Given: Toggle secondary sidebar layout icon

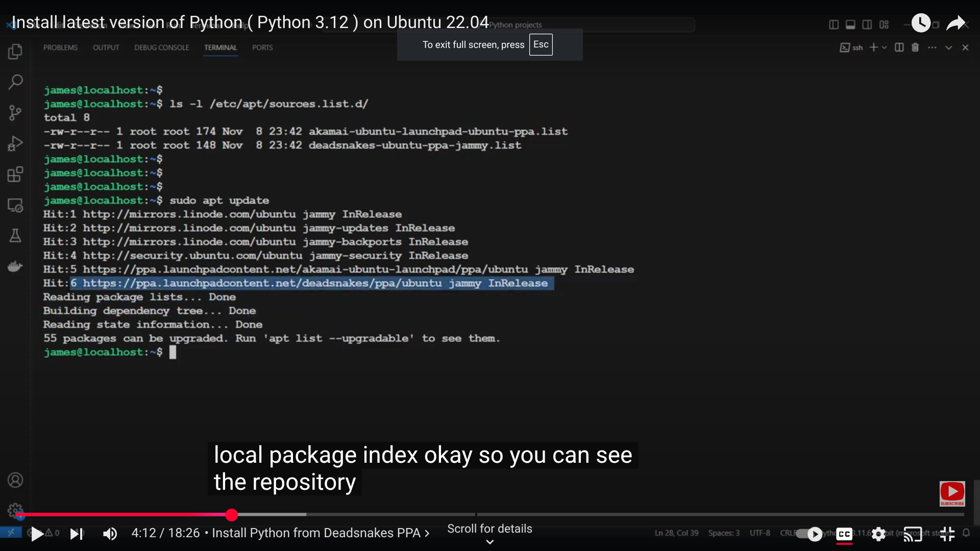Looking at the screenshot, I should (x=867, y=24).
